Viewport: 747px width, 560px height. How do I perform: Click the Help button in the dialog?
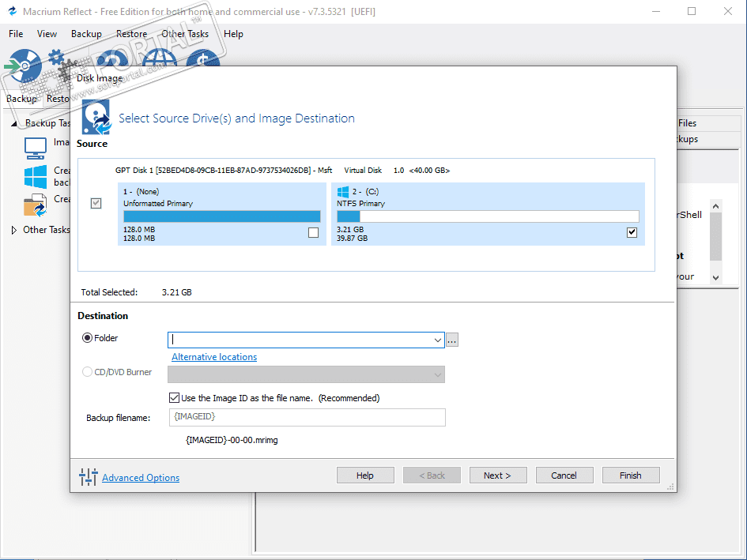click(x=365, y=475)
